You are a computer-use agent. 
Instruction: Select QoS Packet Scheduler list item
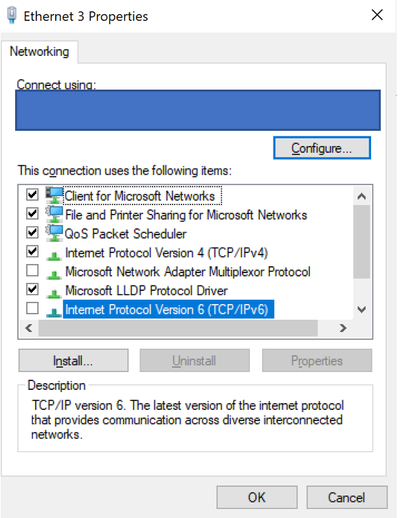click(x=126, y=234)
